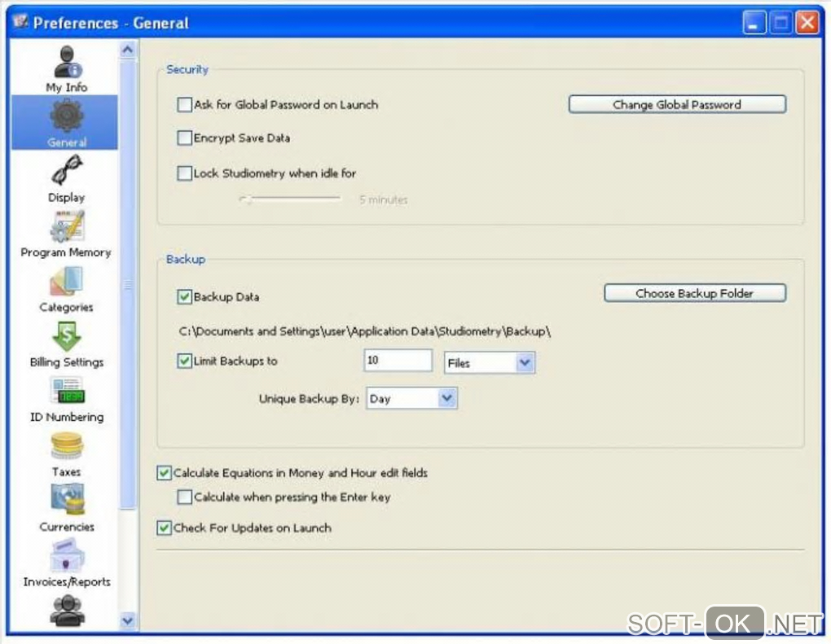Open the ID Numbering counter icon

[x=67, y=391]
